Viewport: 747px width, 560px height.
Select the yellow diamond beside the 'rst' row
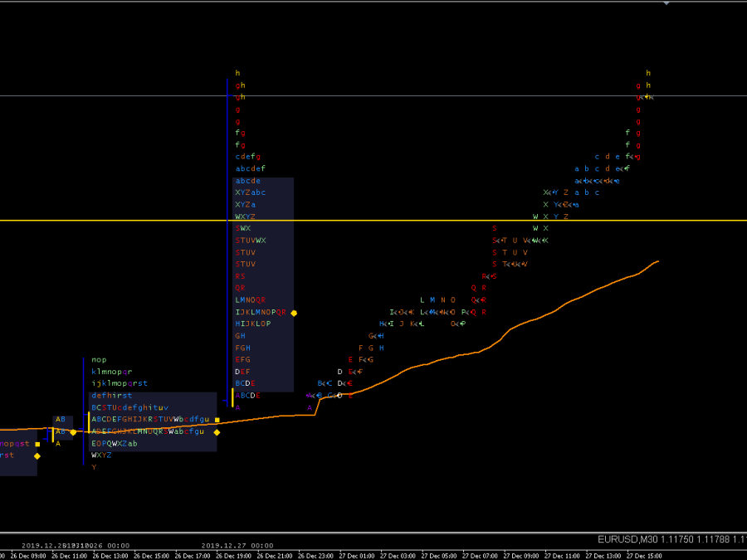[x=37, y=455]
